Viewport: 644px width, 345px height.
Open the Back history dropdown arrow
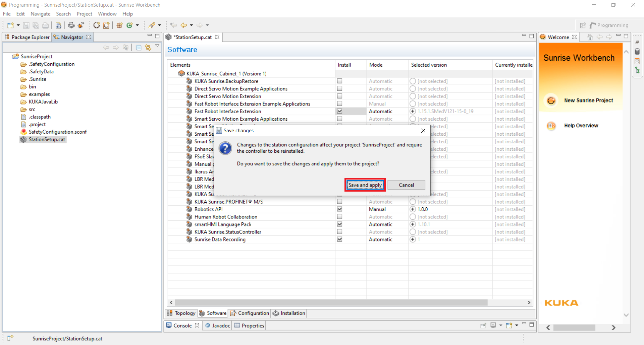(x=191, y=25)
